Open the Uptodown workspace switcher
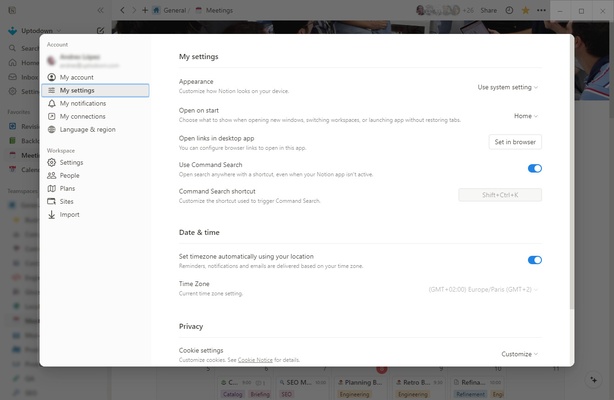 (34, 31)
